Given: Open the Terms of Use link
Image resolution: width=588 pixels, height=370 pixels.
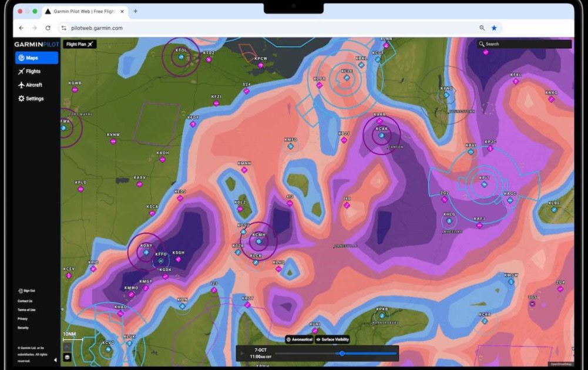Looking at the screenshot, I should point(26,310).
